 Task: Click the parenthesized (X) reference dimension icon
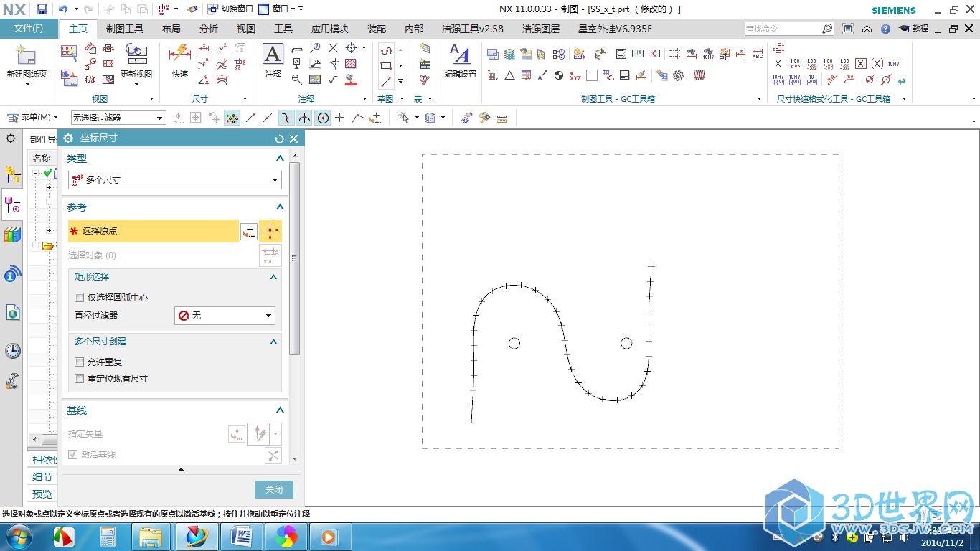click(x=877, y=63)
